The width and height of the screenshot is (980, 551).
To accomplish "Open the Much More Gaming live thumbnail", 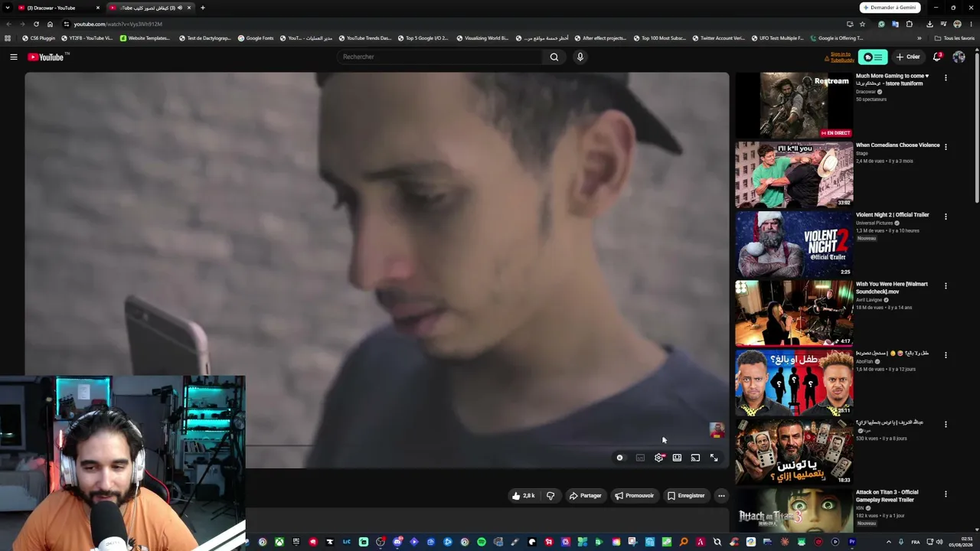I will 794,105.
